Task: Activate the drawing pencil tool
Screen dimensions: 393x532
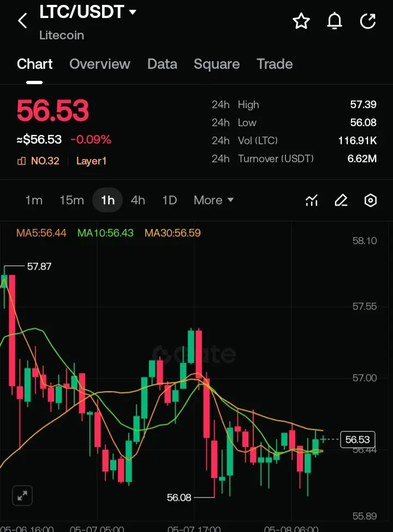Action: pyautogui.click(x=341, y=200)
